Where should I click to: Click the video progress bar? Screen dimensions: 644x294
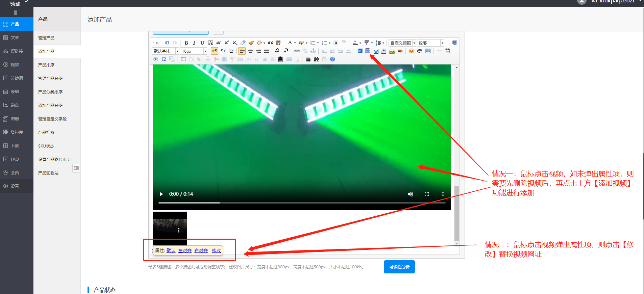click(x=301, y=203)
